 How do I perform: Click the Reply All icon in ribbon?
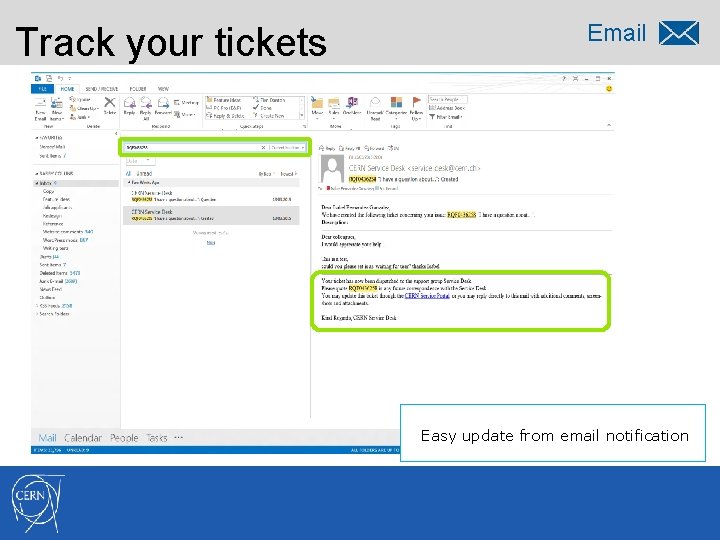click(x=146, y=102)
